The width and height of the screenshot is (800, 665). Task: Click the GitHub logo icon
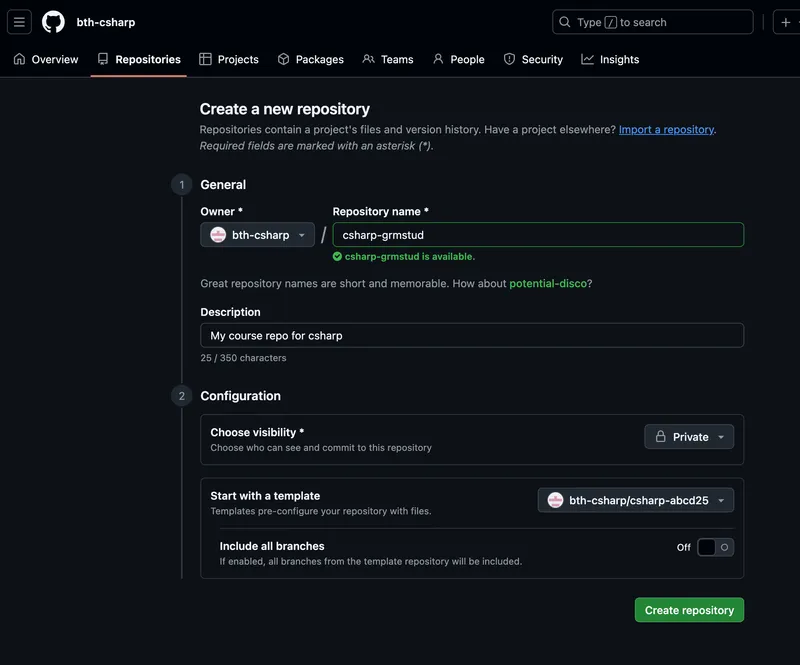tap(53, 22)
